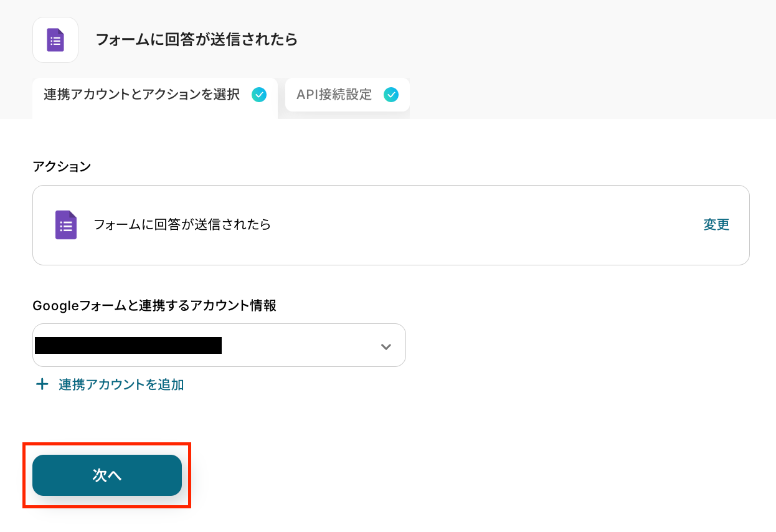Click the Google Forms icon in the header
776x532 pixels.
pos(55,40)
